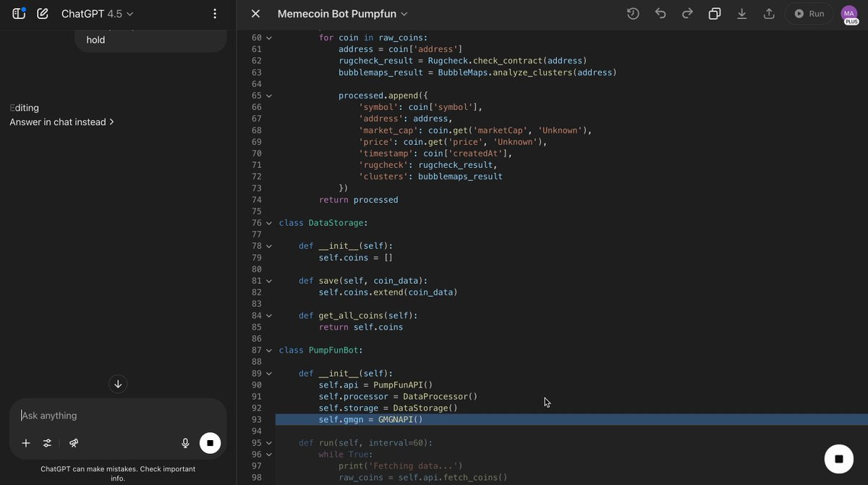The image size is (868, 485).
Task: Click the 'rugcheck_result = Rugcheck.check_contract' line
Action: tap(463, 61)
